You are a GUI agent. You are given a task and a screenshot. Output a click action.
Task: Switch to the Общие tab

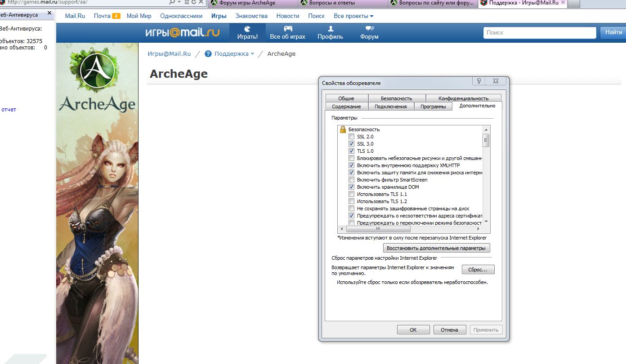(x=346, y=98)
